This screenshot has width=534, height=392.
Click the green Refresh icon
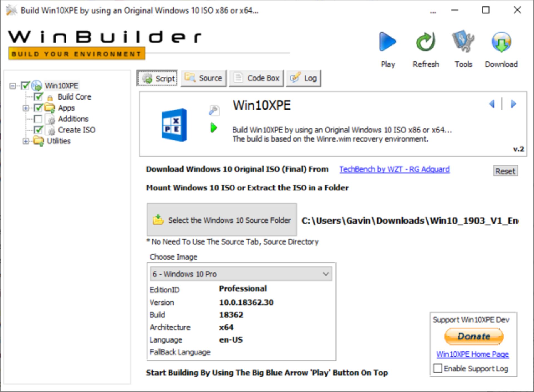426,42
